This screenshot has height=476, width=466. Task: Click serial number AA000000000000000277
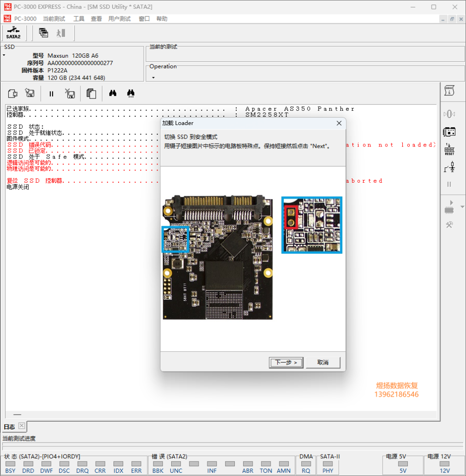point(80,63)
